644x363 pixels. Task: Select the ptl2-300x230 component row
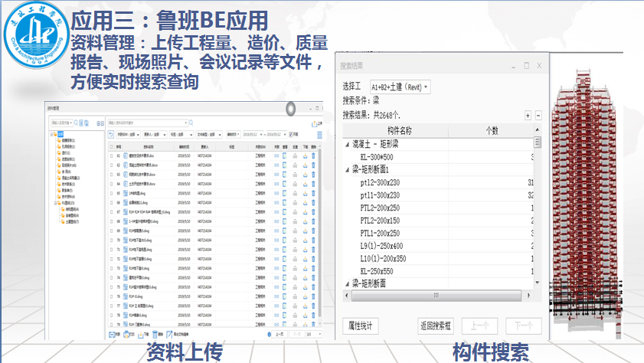pyautogui.click(x=438, y=182)
